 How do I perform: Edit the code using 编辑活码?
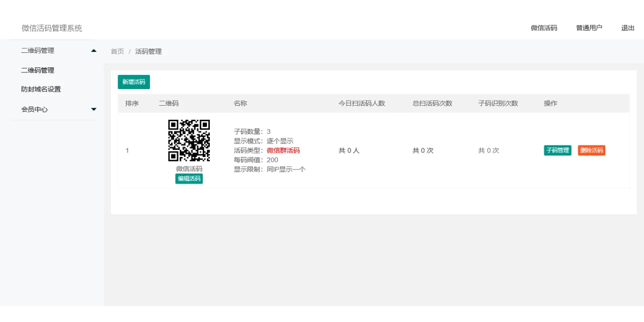[x=189, y=179]
